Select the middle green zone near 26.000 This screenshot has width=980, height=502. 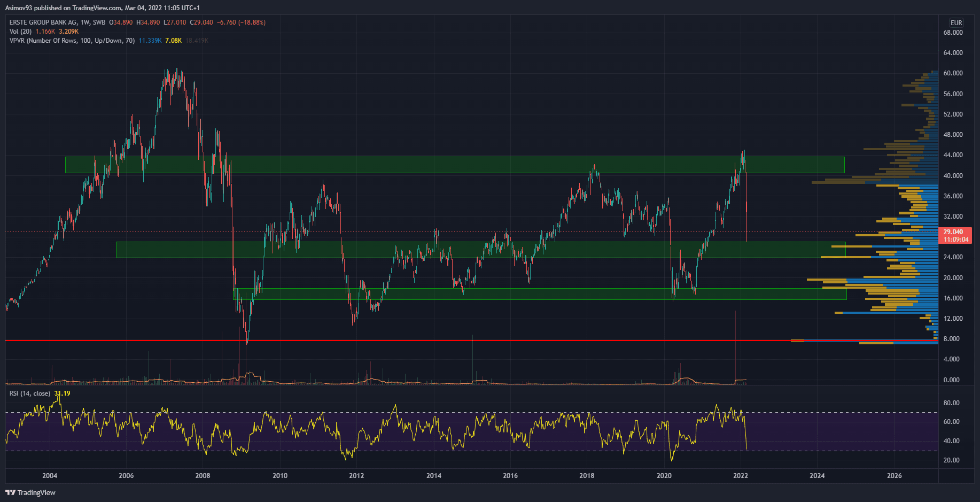(481, 250)
